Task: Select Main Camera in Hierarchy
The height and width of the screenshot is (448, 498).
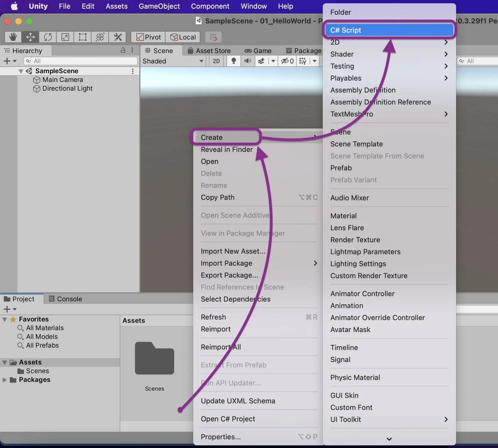Action: [x=62, y=80]
